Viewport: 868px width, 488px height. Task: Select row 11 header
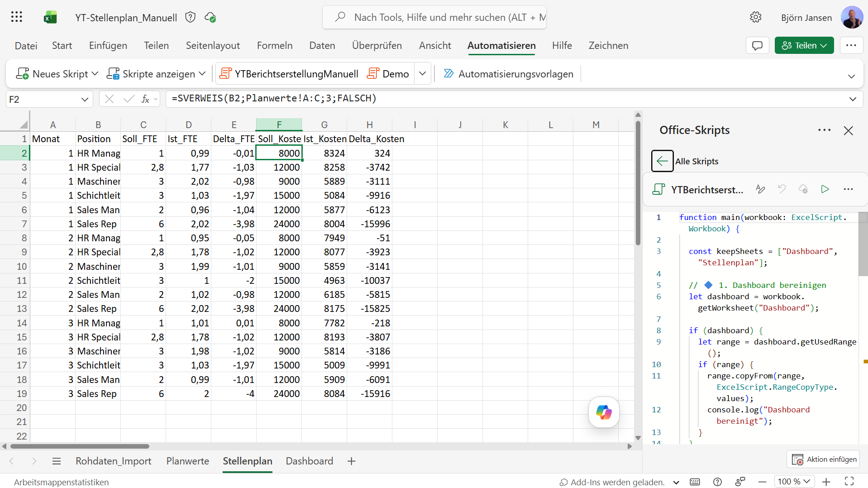(x=14, y=281)
